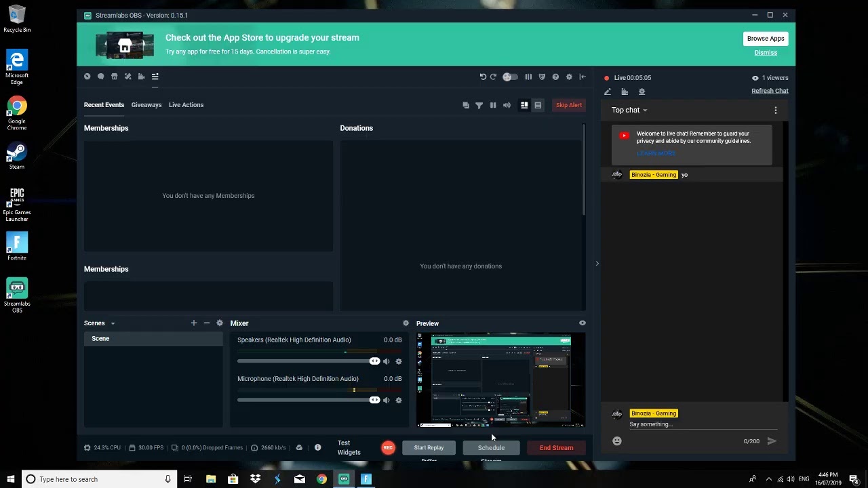The width and height of the screenshot is (868, 488).
Task: Click the Speakers volume slider handle
Action: (x=374, y=361)
